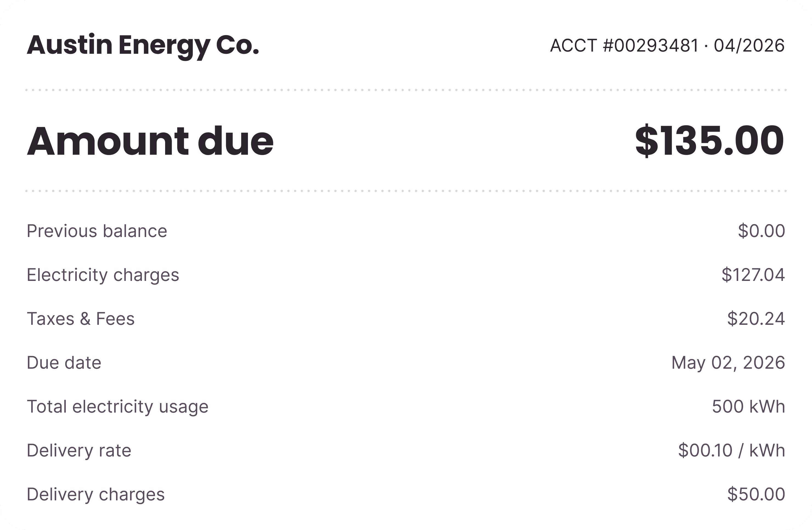Select the $00.10 / kWh rate value
Viewport: 812px width, 530px height.
[x=731, y=451]
